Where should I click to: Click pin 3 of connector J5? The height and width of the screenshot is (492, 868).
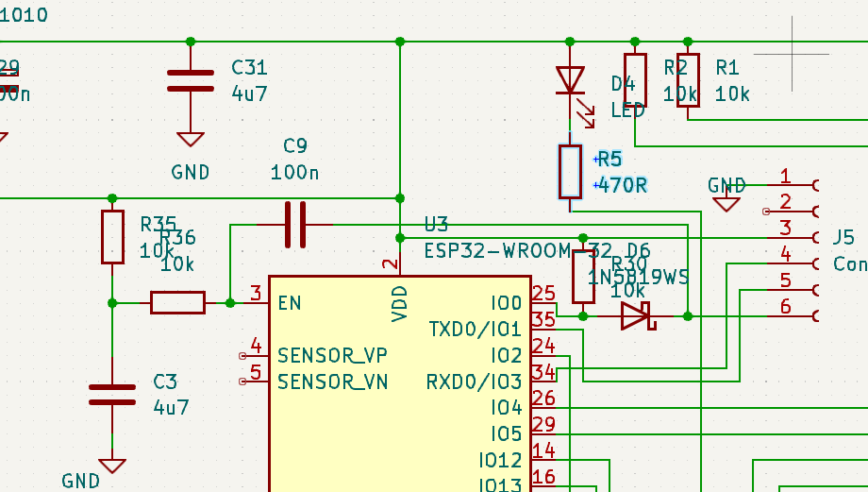(x=785, y=229)
